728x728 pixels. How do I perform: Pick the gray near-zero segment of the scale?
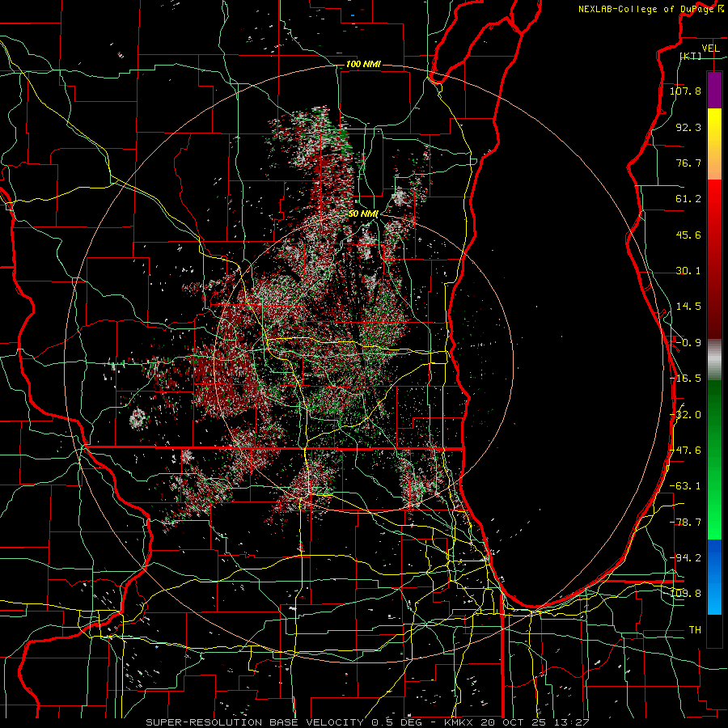714,360
